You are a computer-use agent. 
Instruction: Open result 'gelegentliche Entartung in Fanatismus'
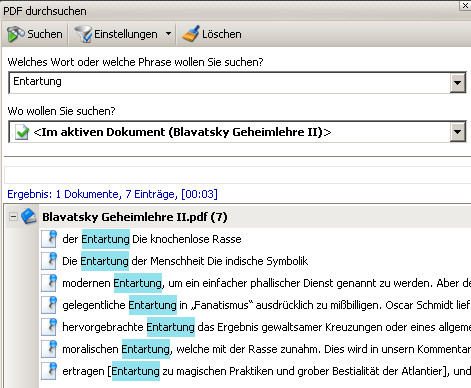pyautogui.click(x=266, y=305)
